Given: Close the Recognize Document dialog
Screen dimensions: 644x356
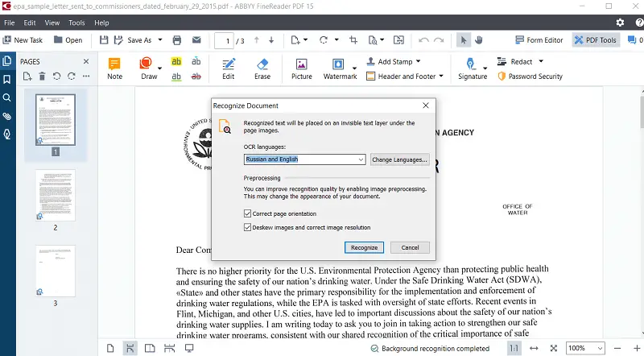Looking at the screenshot, I should (x=426, y=106).
